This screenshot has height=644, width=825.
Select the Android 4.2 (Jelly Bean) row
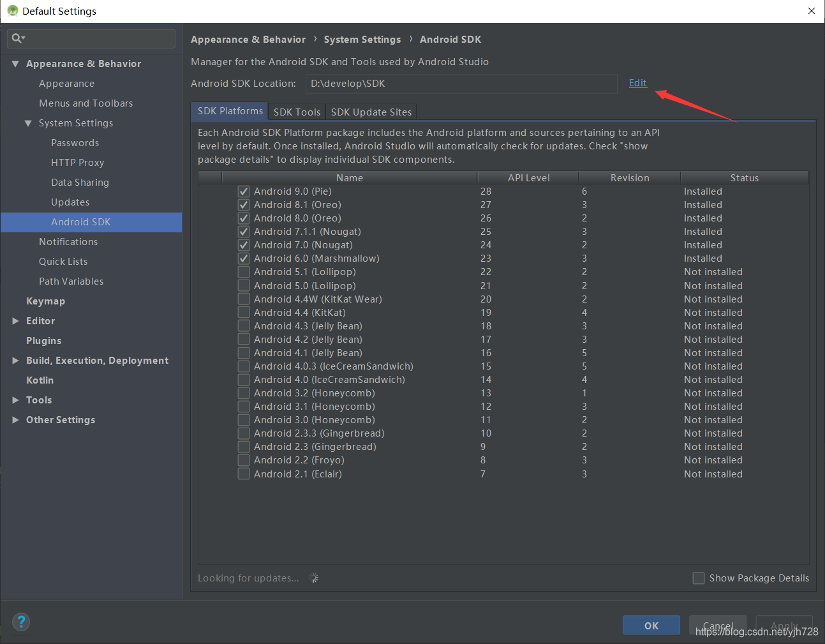pyautogui.click(x=503, y=340)
